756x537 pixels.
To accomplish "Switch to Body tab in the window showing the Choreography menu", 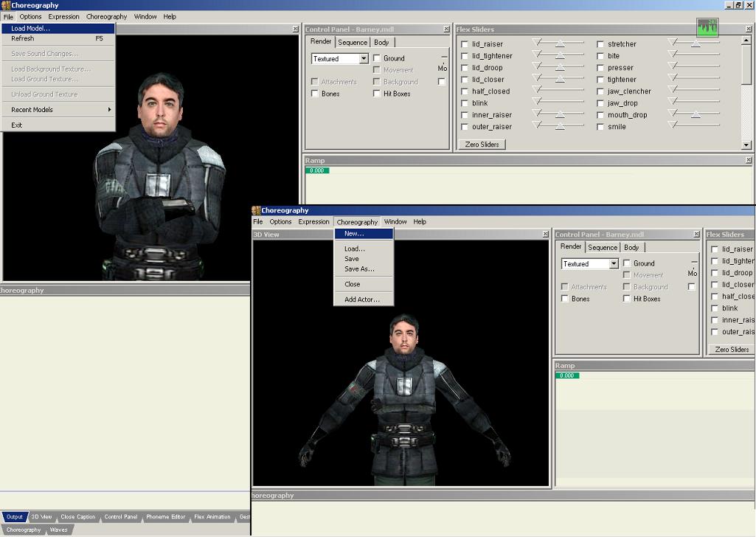I will click(x=631, y=247).
